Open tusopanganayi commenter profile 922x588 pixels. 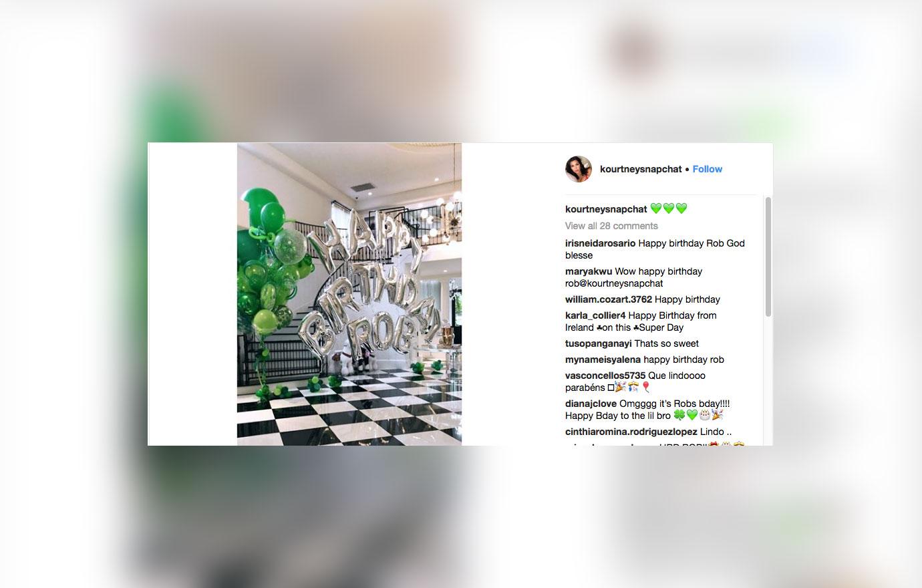[598, 343]
